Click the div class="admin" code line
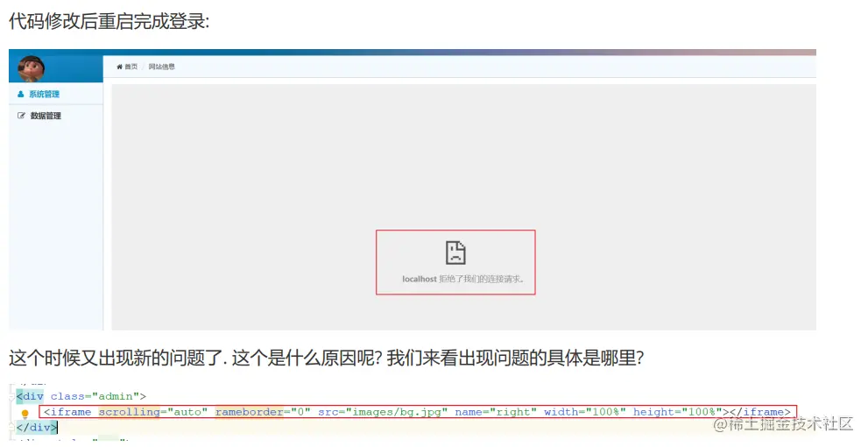 81,396
